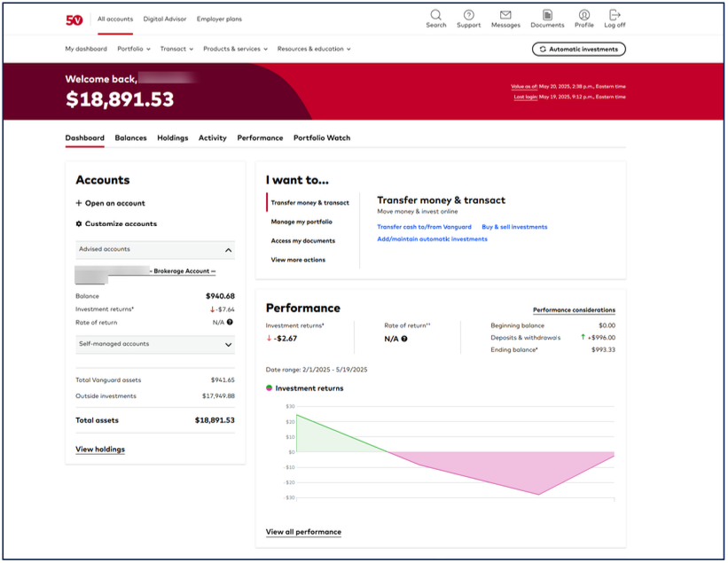Open the Activity tab
The image size is (728, 563).
213,137
